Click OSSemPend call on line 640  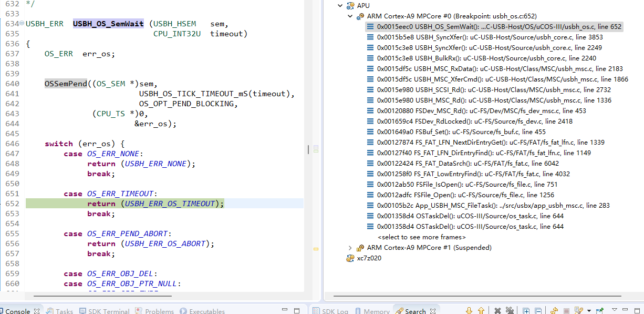click(x=66, y=84)
